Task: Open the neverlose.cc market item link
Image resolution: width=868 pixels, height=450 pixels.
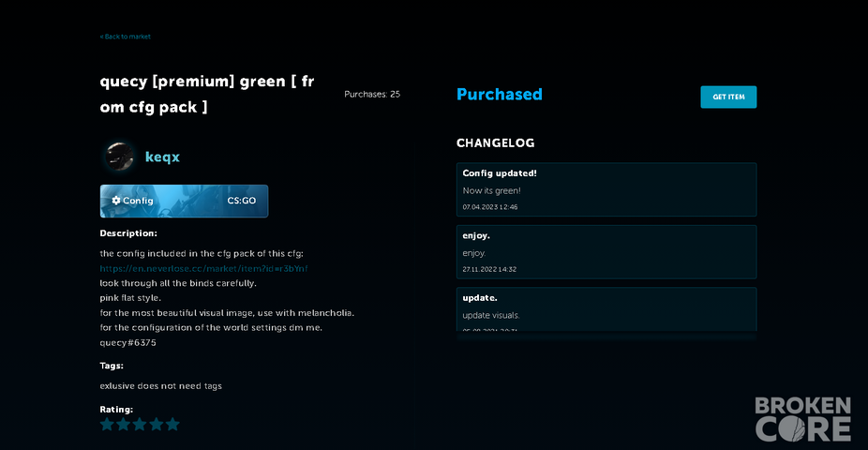Action: tap(203, 268)
